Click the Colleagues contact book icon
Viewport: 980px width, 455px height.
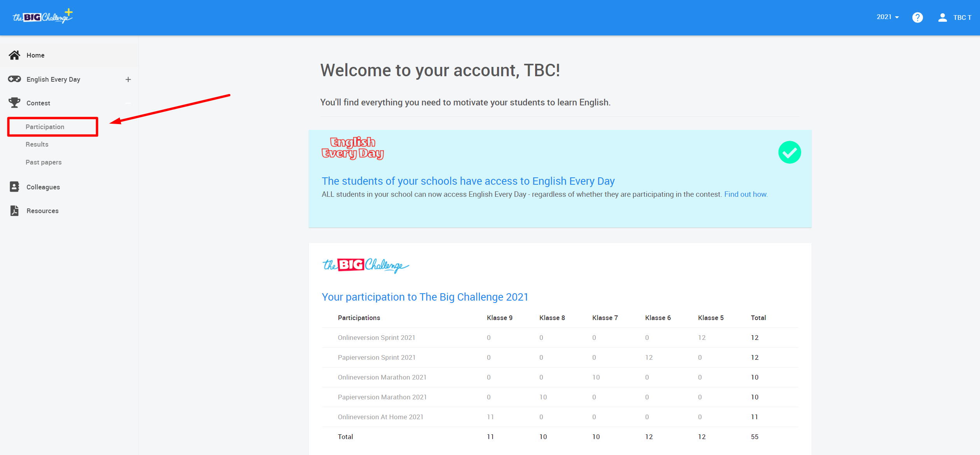click(14, 187)
